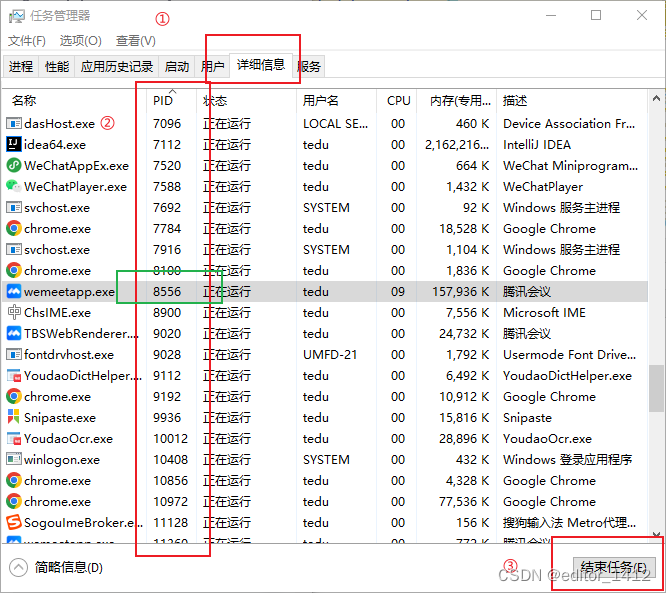The height and width of the screenshot is (593, 666).
Task: Click the Task Manager title bar icon
Action: coord(17,16)
